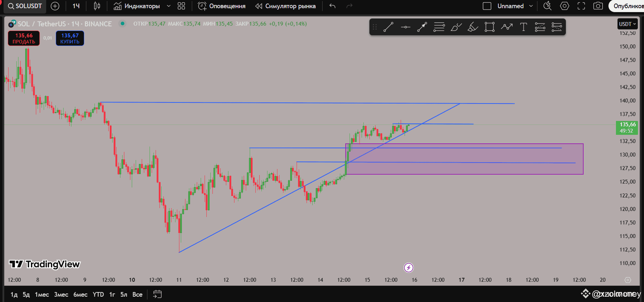This screenshot has width=644, height=302.
Task: Open chart settings hexagon icon
Action: click(564, 6)
